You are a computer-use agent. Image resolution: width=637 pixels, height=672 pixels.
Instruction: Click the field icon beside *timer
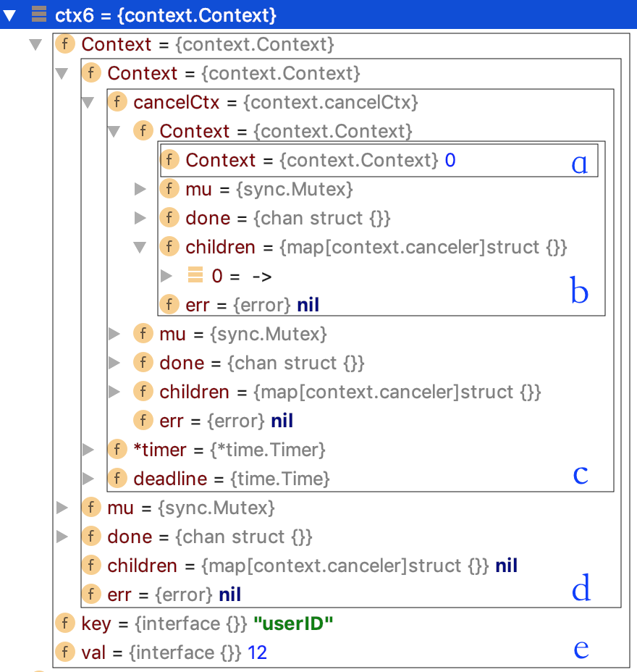(117, 450)
